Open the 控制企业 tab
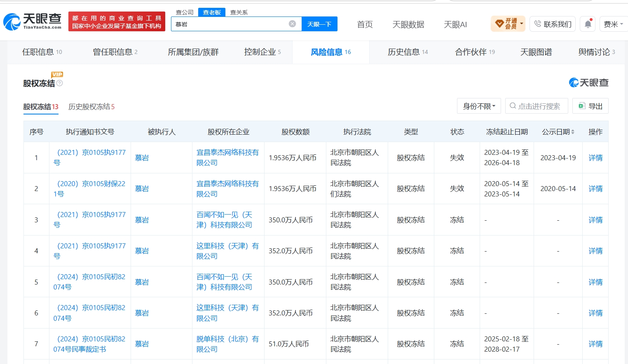The height and width of the screenshot is (364, 628). tap(262, 52)
